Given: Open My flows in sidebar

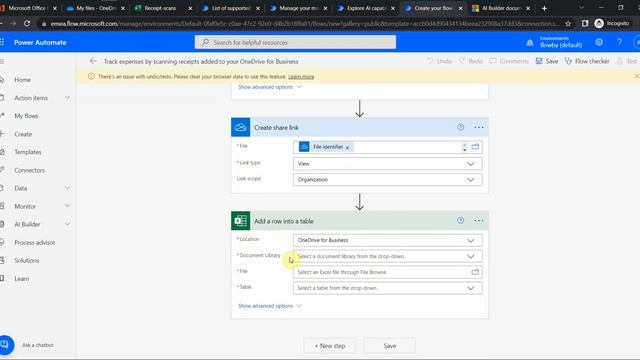Looking at the screenshot, I should point(26,116).
